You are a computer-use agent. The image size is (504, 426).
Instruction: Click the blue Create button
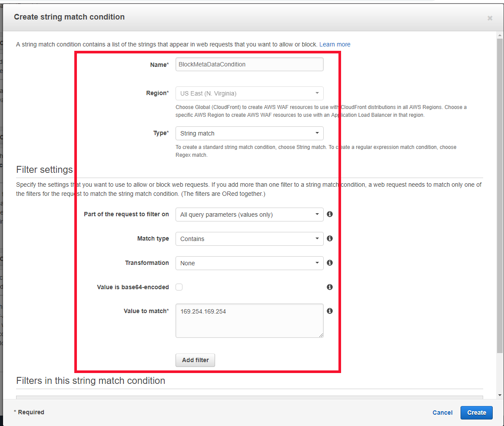pos(476,413)
